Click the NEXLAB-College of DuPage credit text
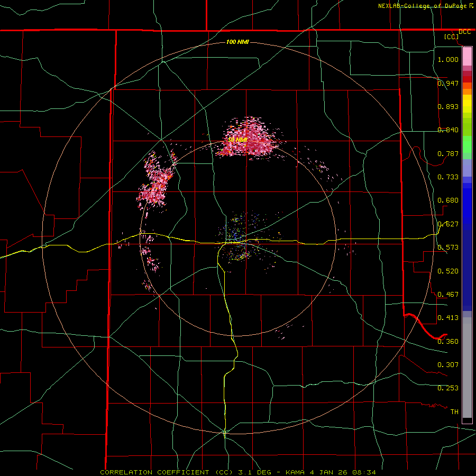The image size is (476, 476). (x=423, y=6)
